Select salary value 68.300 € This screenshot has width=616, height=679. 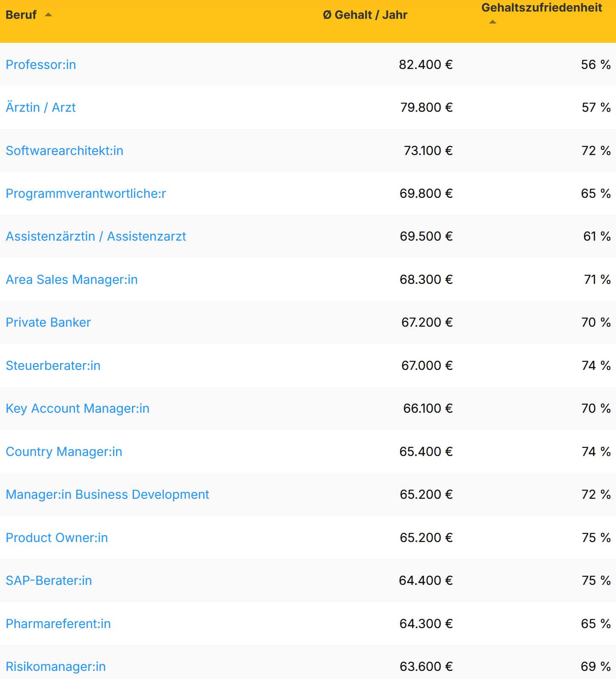coord(426,280)
